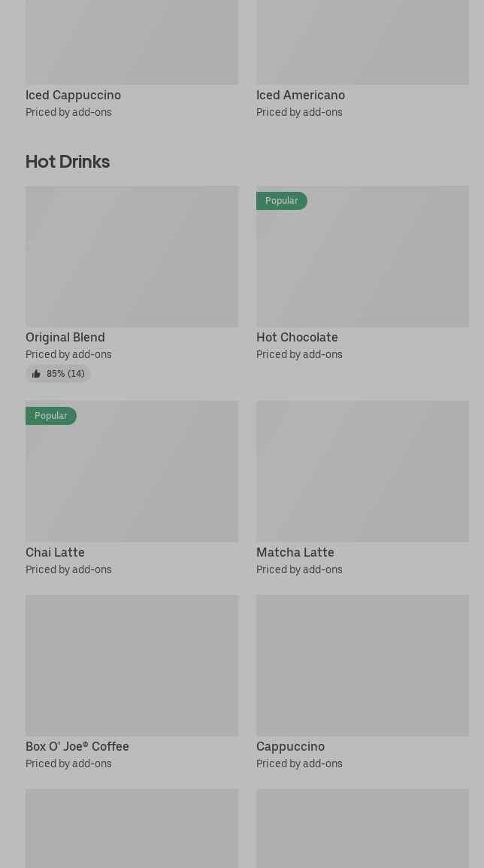
Task: Click the Popular badge on Hot Chocolate
Action: tap(282, 200)
